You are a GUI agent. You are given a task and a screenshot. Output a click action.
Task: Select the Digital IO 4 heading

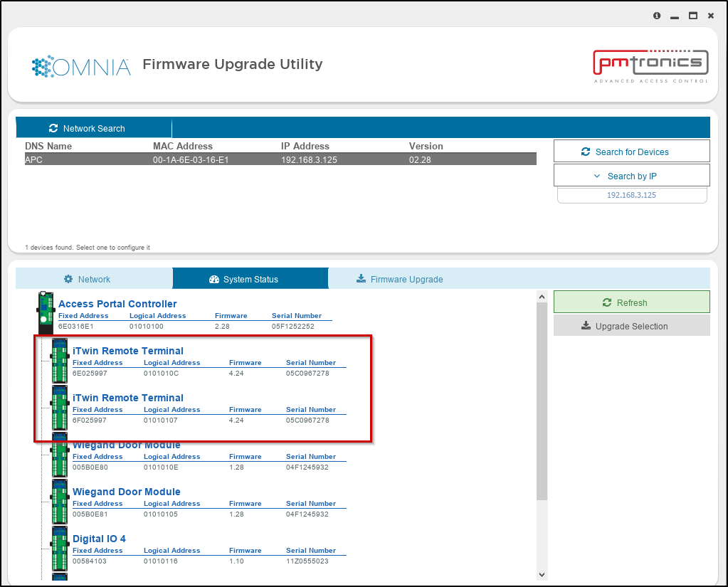click(99, 539)
